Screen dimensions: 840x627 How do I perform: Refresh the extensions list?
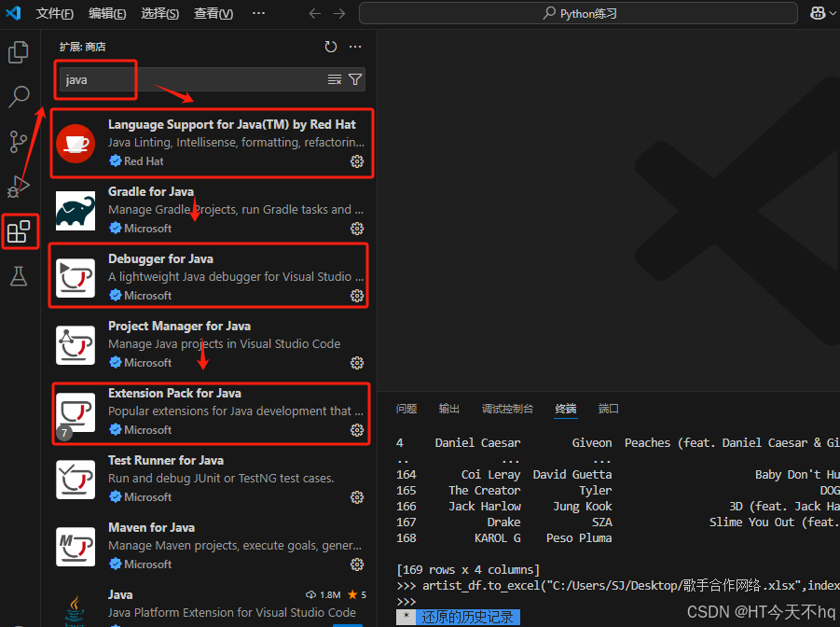330,46
